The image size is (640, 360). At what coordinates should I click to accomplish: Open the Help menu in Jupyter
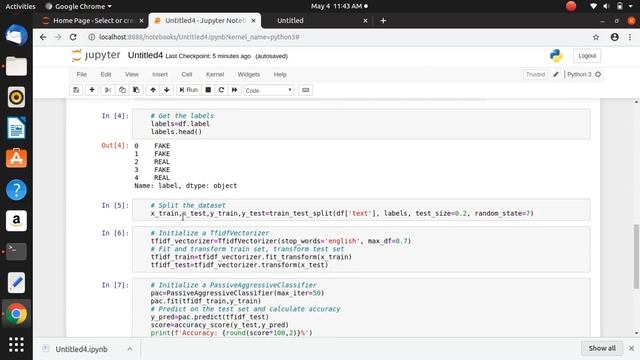[x=280, y=74]
